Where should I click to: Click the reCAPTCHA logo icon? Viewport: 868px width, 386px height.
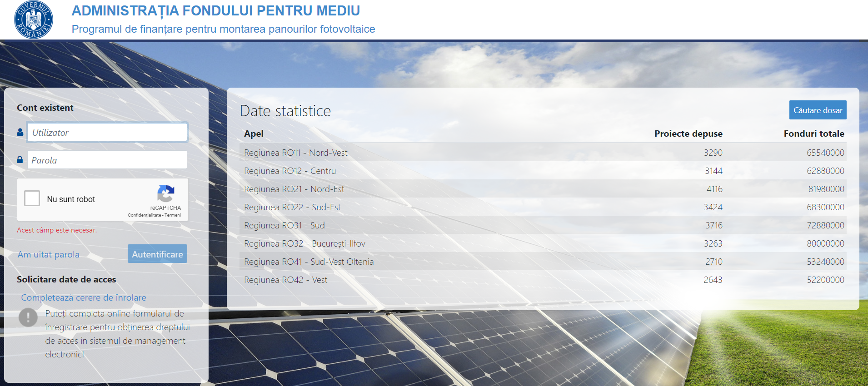pos(165,193)
